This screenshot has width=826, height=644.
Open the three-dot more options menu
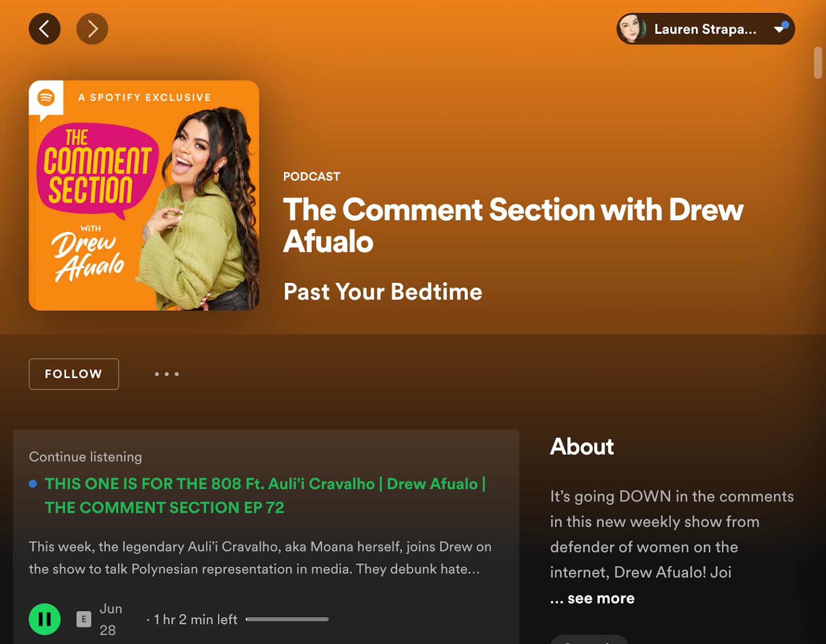point(166,374)
